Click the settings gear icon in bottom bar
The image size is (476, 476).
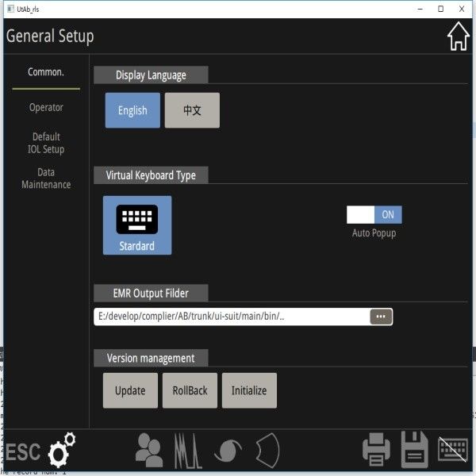[x=62, y=450]
